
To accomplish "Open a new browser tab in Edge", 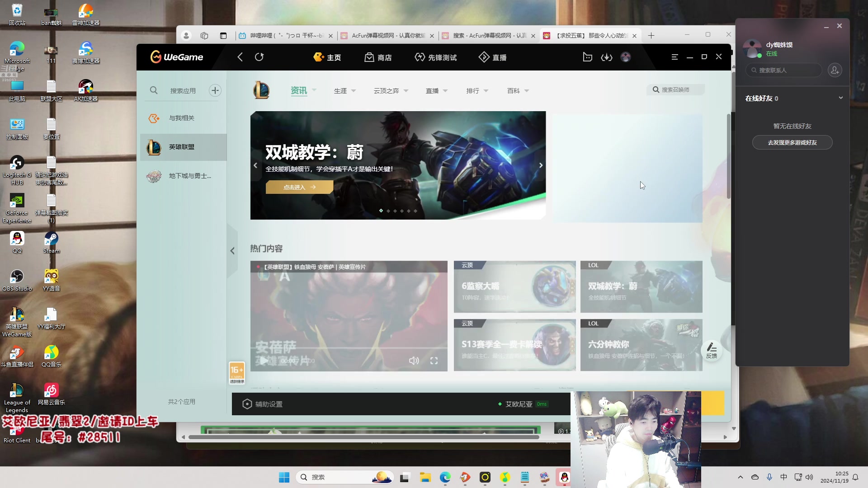I will click(651, 36).
